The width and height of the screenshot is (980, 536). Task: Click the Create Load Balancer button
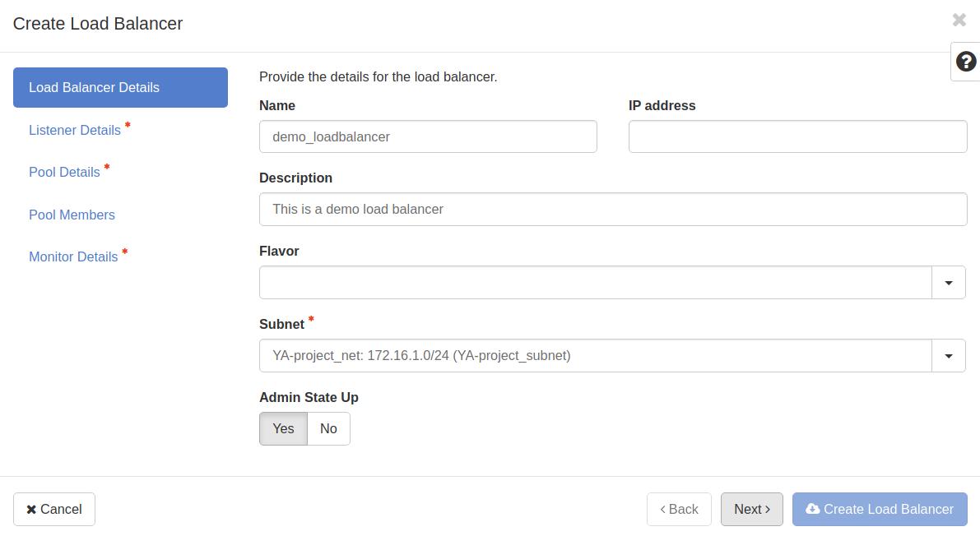pyautogui.click(x=880, y=509)
